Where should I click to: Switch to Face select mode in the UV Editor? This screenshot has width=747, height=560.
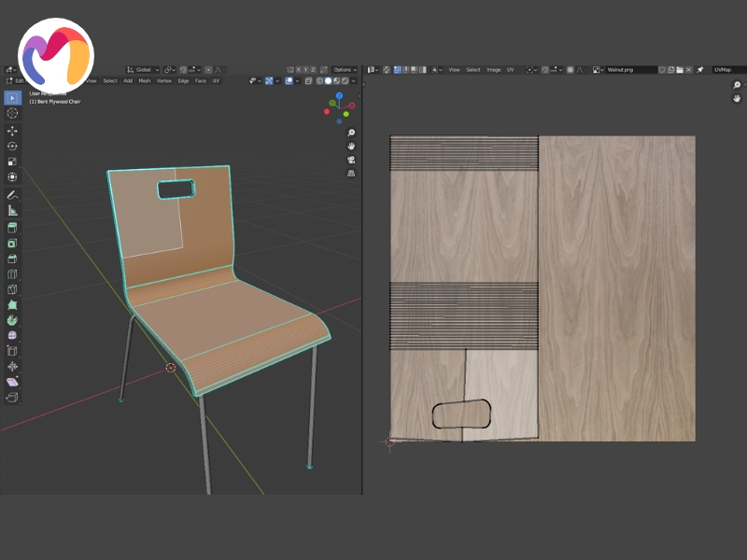[413, 68]
